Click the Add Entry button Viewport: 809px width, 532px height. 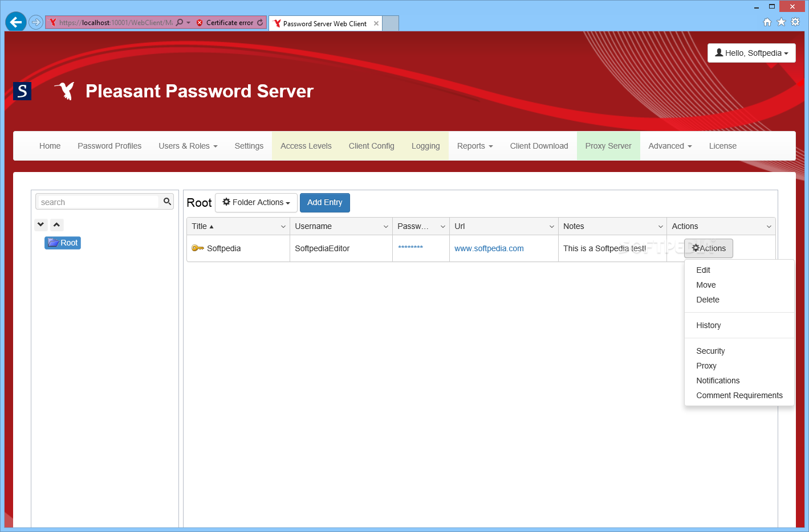point(325,202)
